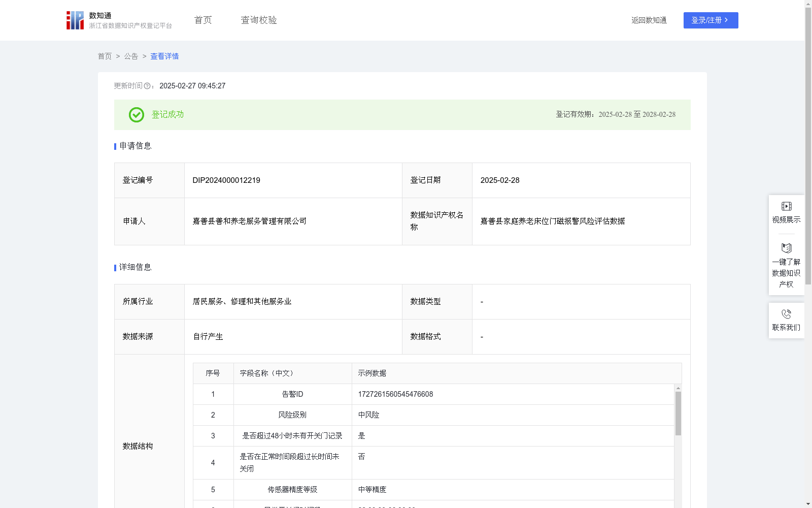The height and width of the screenshot is (508, 812).
Task: Click the inner table scroll up arrow
Action: [678, 388]
